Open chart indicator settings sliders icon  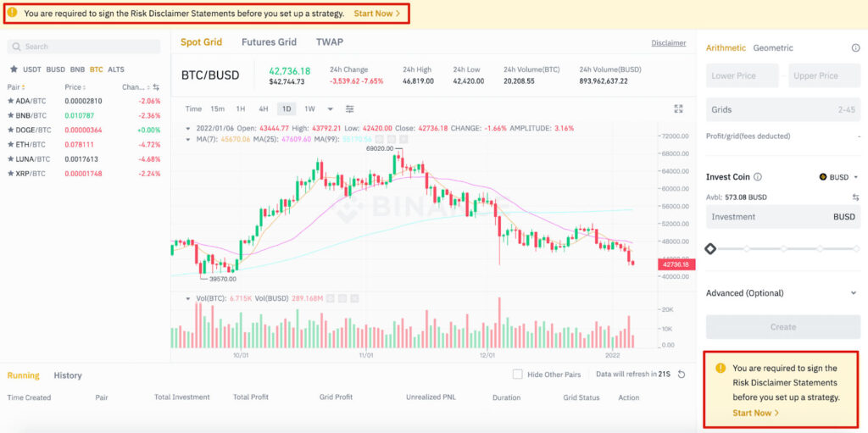coord(350,108)
